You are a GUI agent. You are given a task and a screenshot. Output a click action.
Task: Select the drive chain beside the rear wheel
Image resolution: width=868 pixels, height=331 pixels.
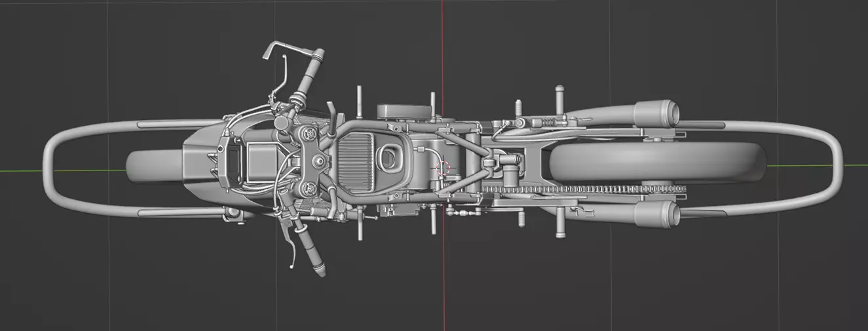pyautogui.click(x=583, y=189)
